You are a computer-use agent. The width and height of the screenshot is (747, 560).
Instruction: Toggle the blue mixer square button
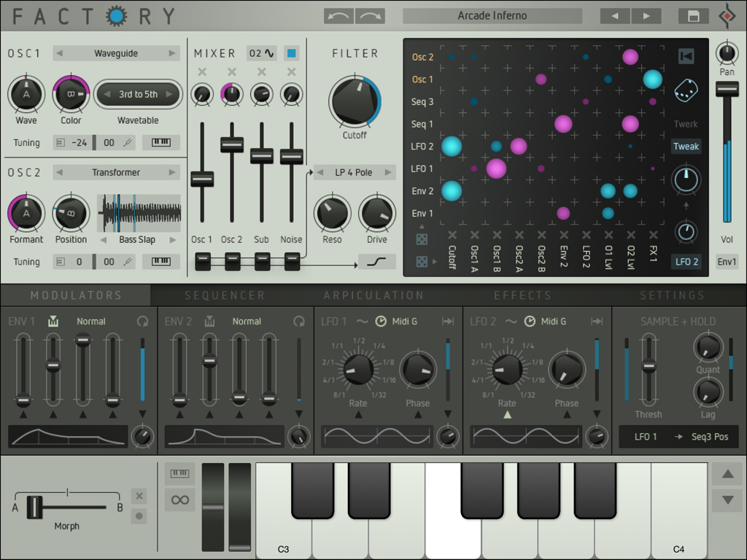(x=292, y=53)
